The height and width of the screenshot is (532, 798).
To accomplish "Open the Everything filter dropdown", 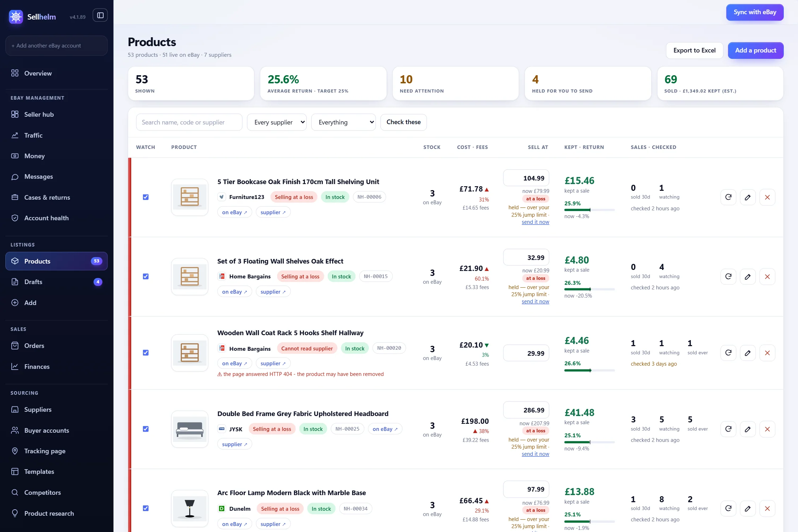I will pos(343,122).
